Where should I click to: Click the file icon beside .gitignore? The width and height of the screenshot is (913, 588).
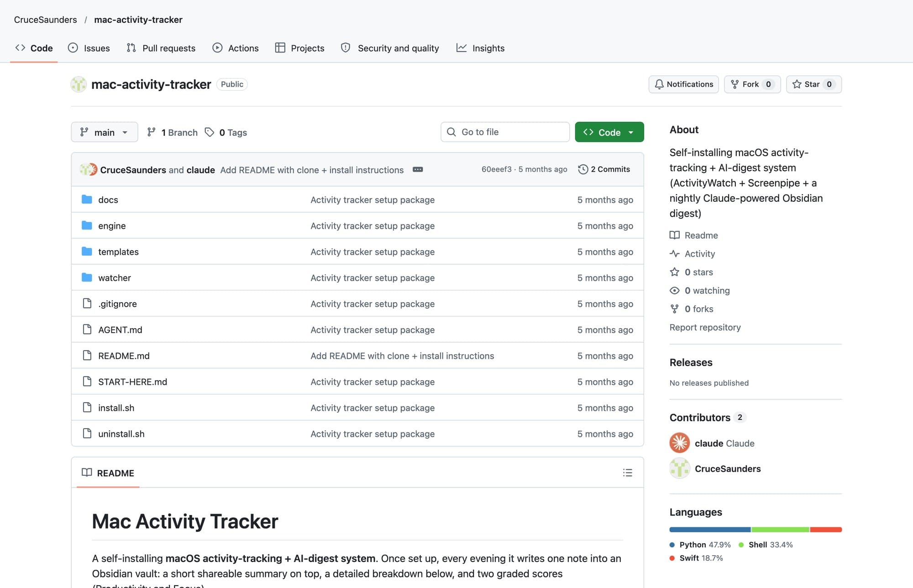point(87,303)
